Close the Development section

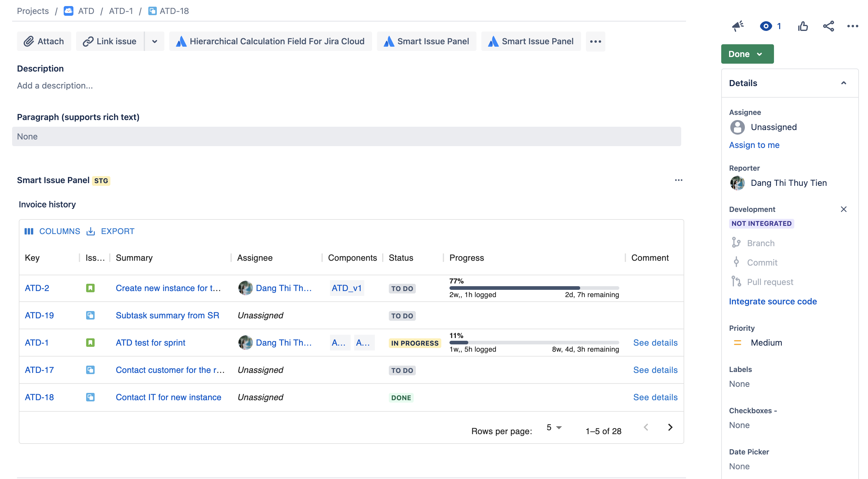[843, 209]
